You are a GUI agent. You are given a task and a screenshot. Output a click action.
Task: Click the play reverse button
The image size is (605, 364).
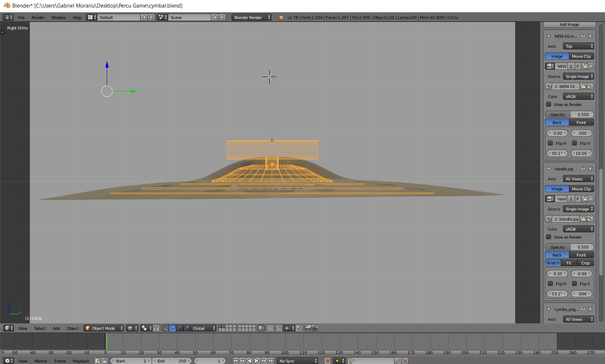(249, 361)
